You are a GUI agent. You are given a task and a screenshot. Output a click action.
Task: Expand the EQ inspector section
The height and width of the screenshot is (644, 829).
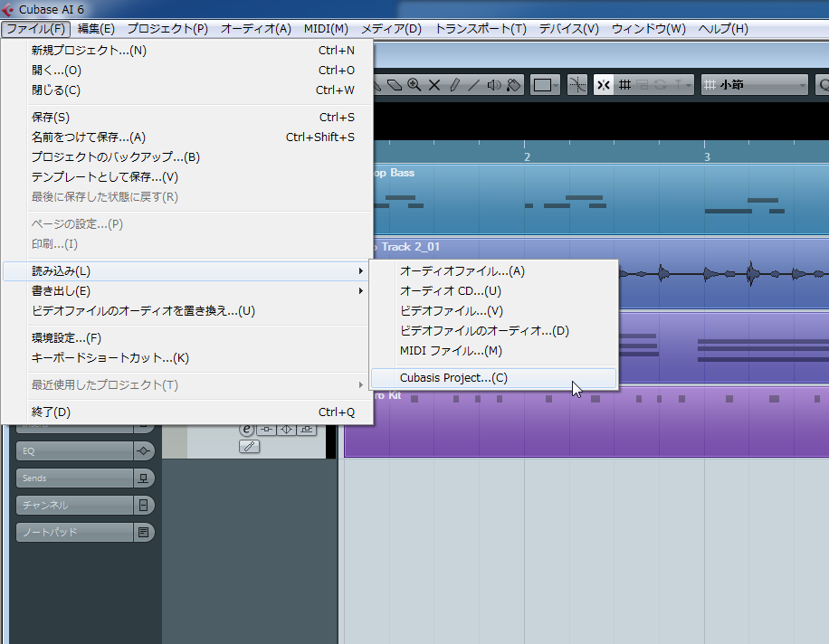pos(74,451)
